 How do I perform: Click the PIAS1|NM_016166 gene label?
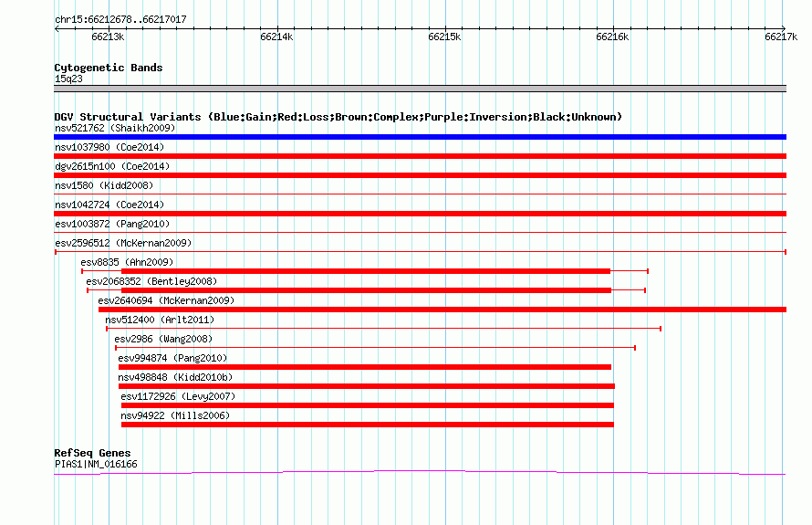(96, 465)
